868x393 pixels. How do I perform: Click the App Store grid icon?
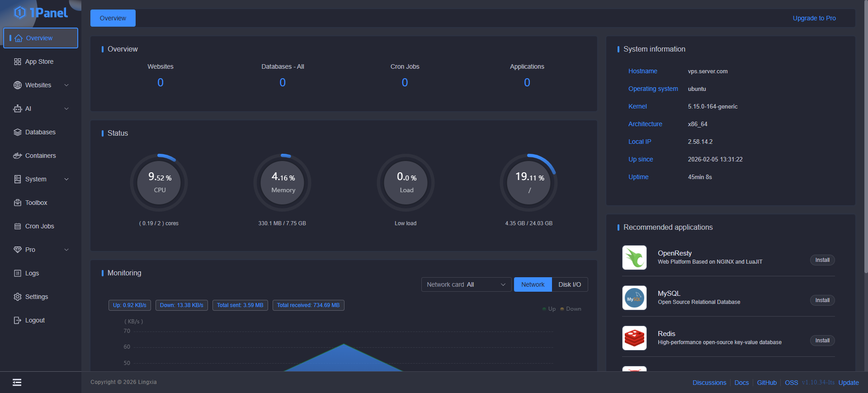click(18, 62)
